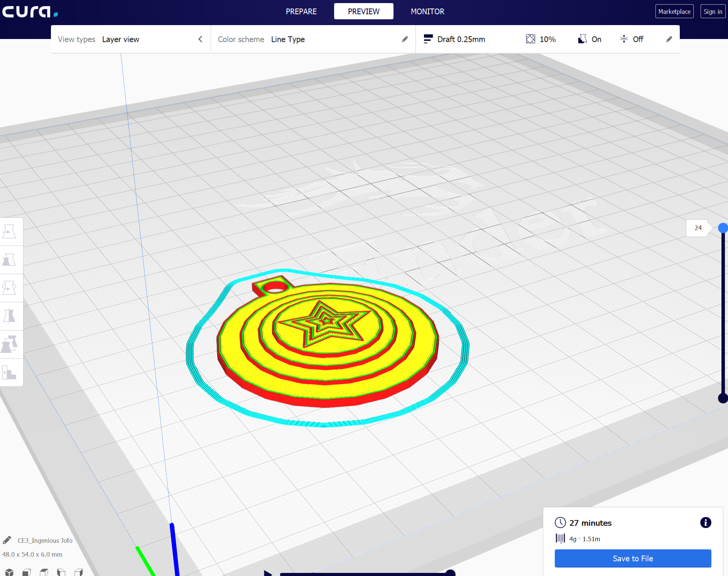728x576 pixels.
Task: Open the Line Type color scheme dropdown
Action: coord(288,39)
